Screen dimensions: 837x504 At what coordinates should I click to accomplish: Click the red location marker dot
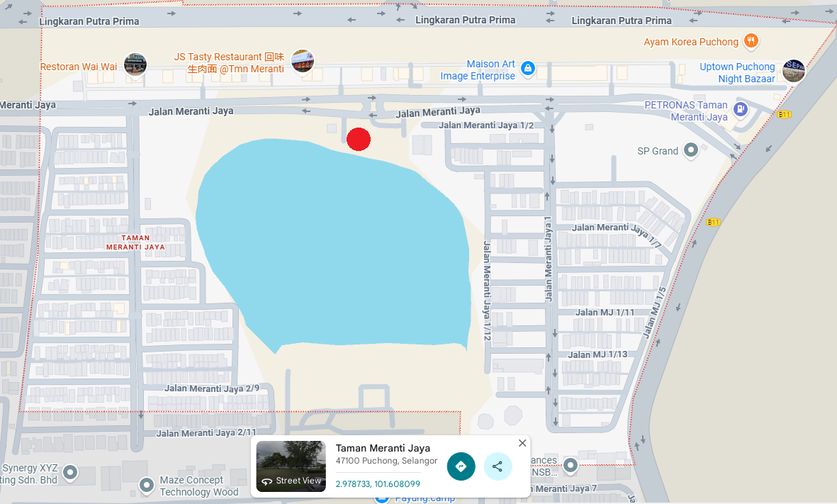(359, 140)
